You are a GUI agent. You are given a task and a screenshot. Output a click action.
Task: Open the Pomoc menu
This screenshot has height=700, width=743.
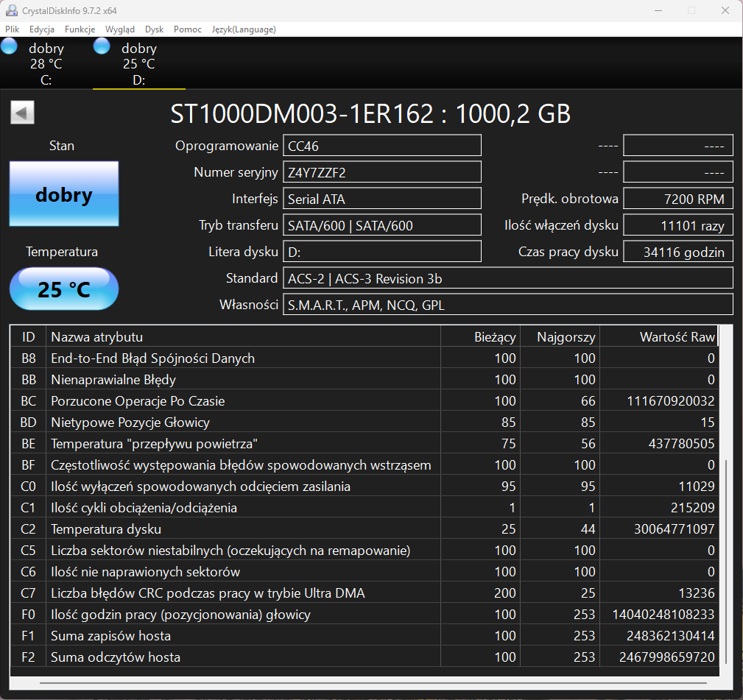coord(188,29)
